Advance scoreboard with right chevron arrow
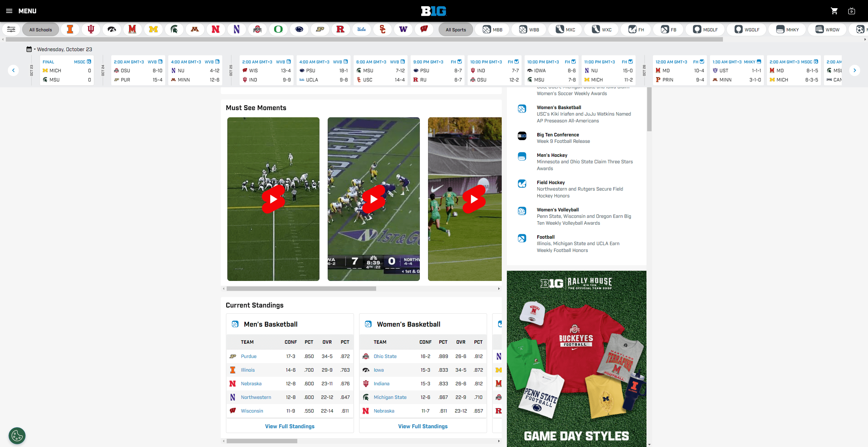The height and width of the screenshot is (447, 868). 854,71
